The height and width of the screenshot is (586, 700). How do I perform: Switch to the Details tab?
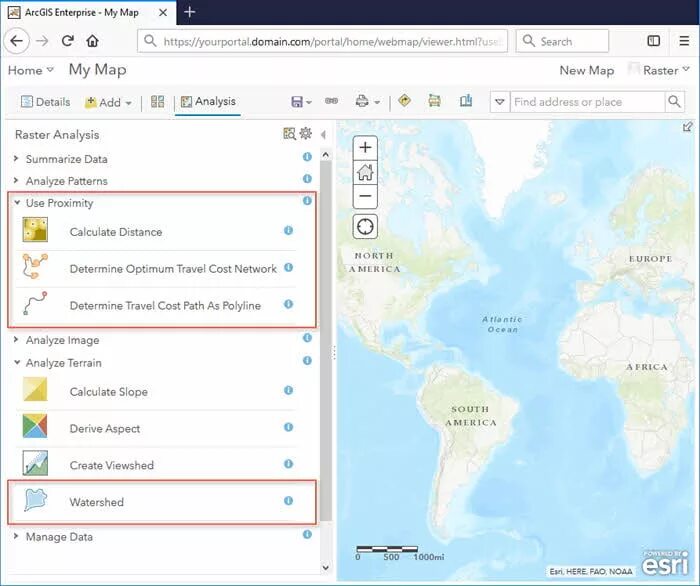(x=46, y=102)
